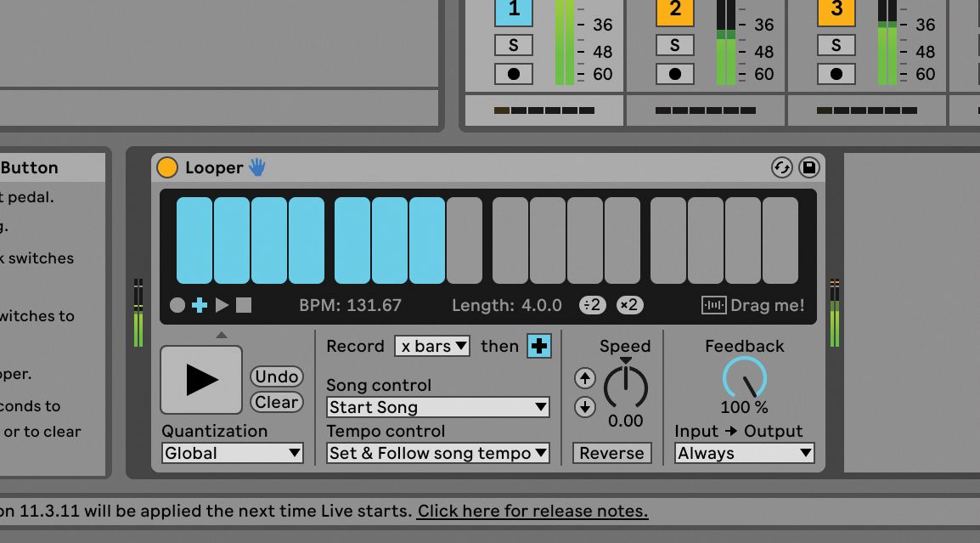Toggle the Looper device activator

pyautogui.click(x=166, y=167)
